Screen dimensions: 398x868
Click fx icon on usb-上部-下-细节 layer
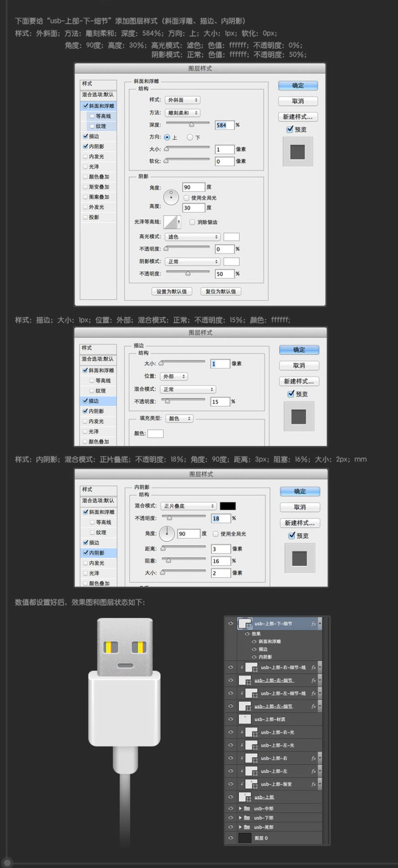[x=313, y=624]
